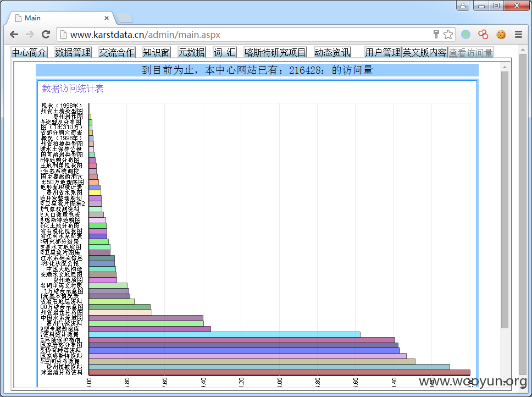The image size is (532, 397).
Task: Bookmark this page with the star icon
Action: (448, 34)
